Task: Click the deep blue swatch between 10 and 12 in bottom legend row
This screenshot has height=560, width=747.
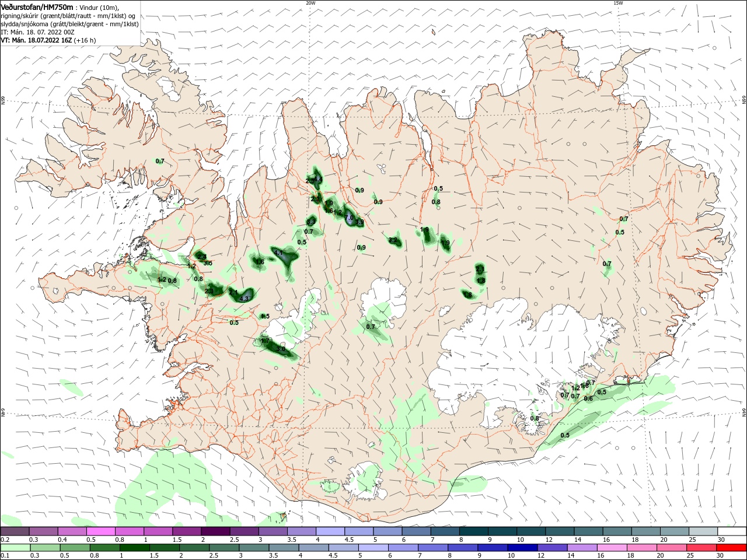Action: coord(522,548)
